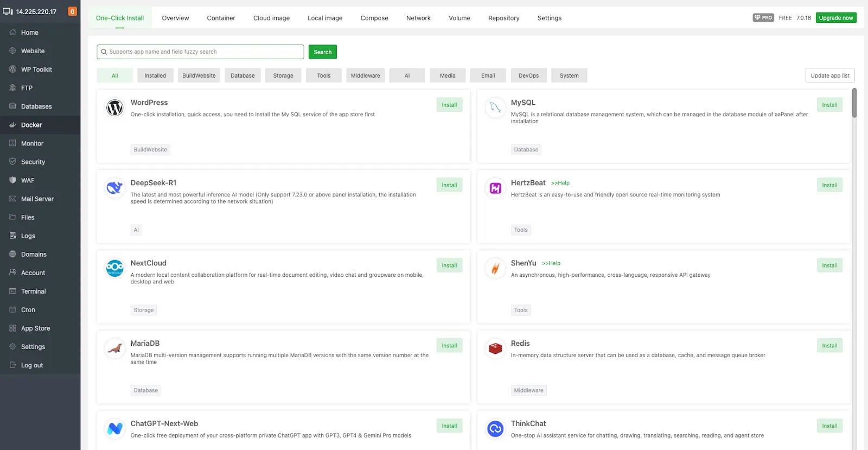
Task: Open the Website section in sidebar
Action: [40, 51]
